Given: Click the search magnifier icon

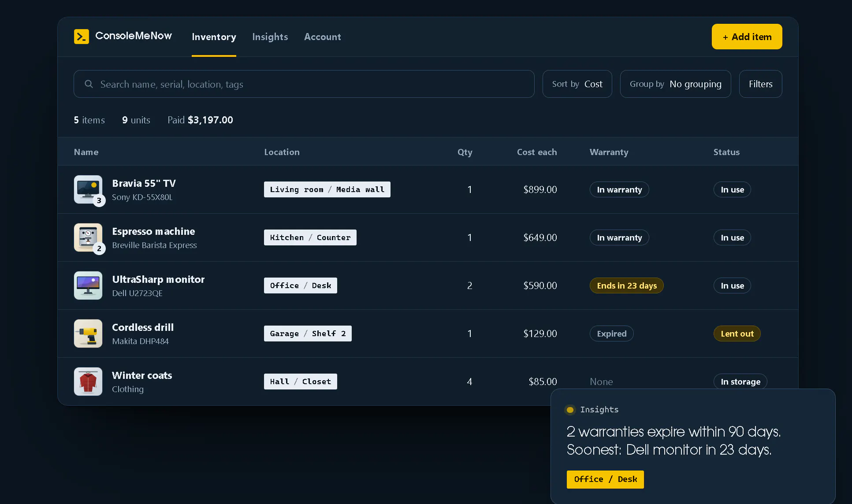Looking at the screenshot, I should 89,84.
